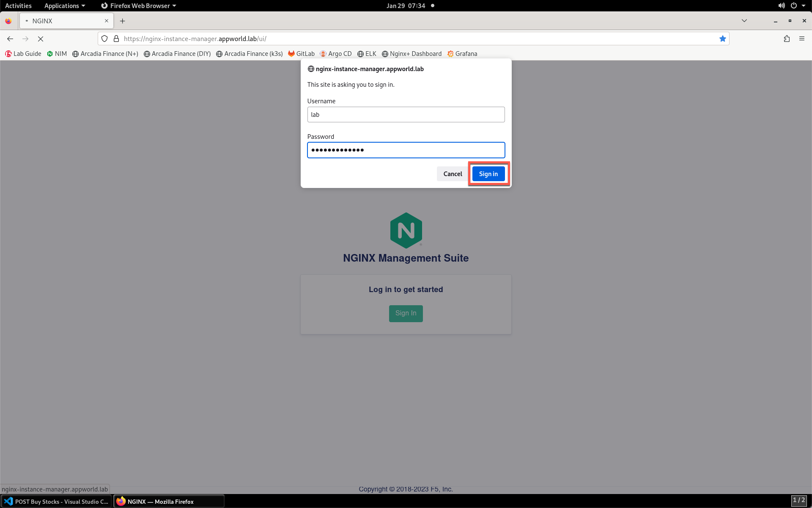Open the list all tabs chevron

coord(744,21)
